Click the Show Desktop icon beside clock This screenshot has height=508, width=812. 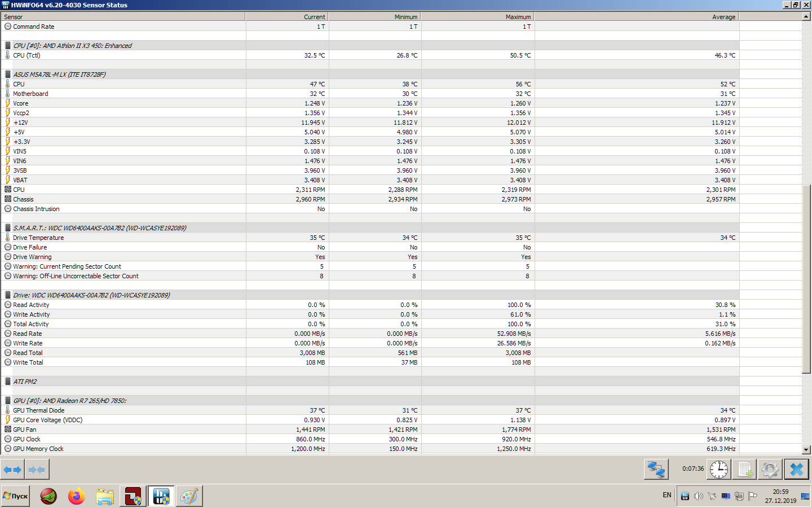(x=806, y=496)
